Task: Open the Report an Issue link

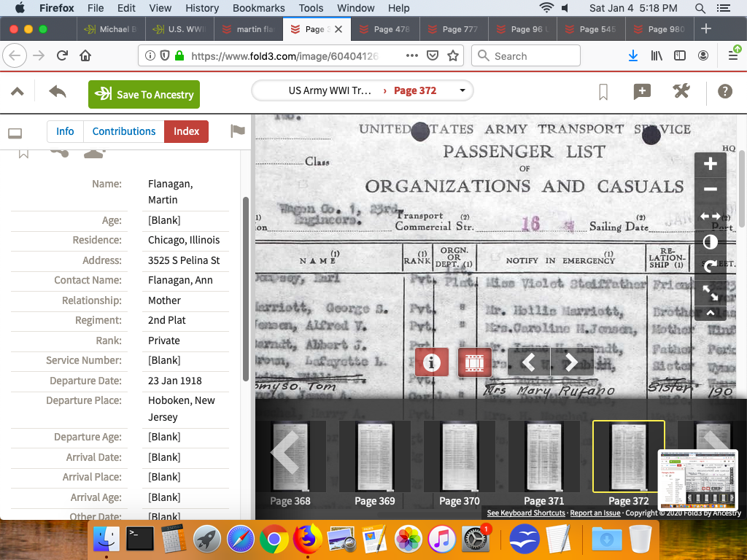Action: click(x=595, y=513)
